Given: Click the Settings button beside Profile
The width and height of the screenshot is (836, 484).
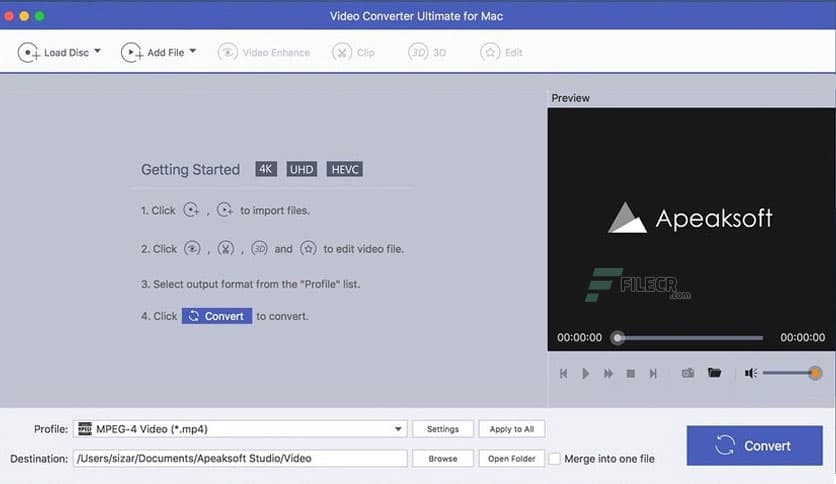Looking at the screenshot, I should pos(443,429).
